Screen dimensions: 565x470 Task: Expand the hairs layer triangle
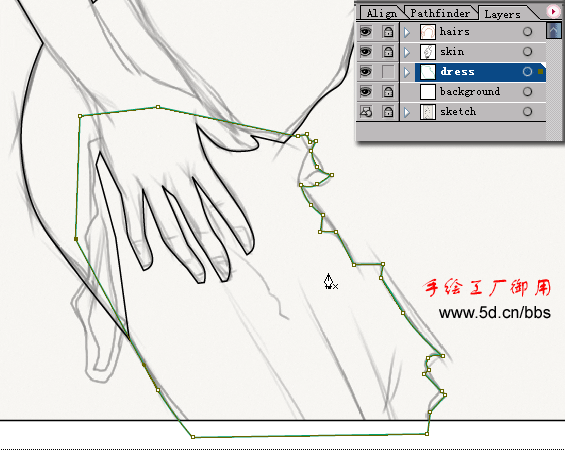[407, 32]
